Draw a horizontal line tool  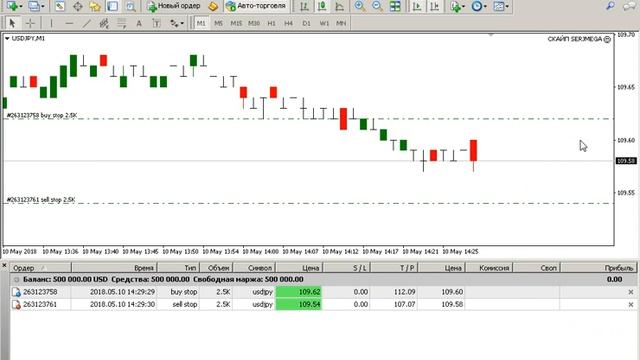[x=69, y=23]
